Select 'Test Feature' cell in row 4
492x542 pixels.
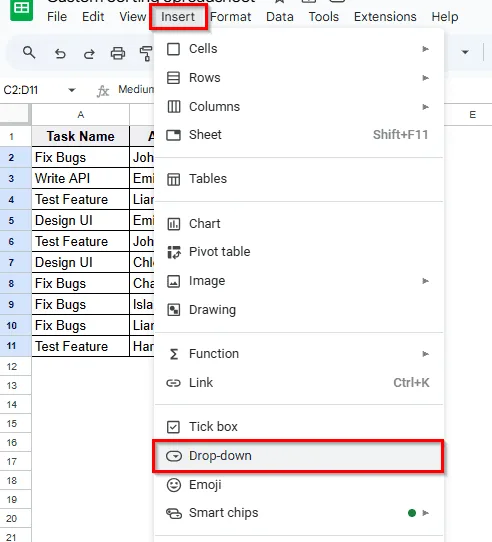[x=80, y=199]
